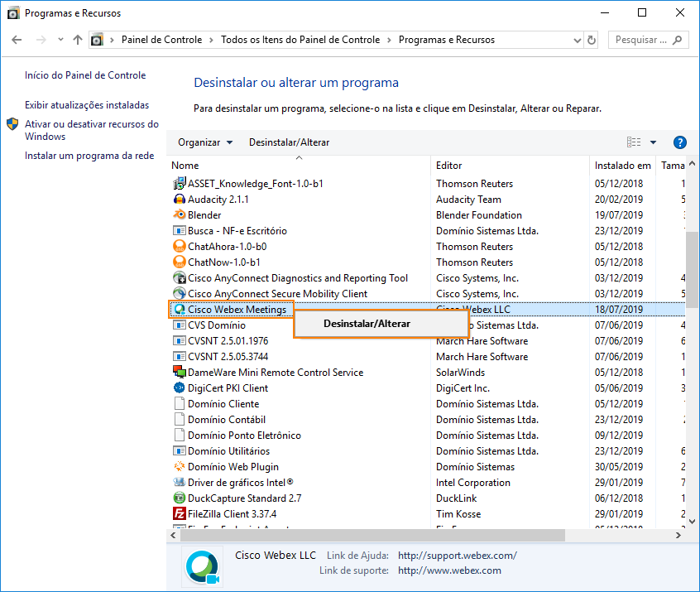
Task: Open the Organizar dropdown
Action: [x=205, y=142]
